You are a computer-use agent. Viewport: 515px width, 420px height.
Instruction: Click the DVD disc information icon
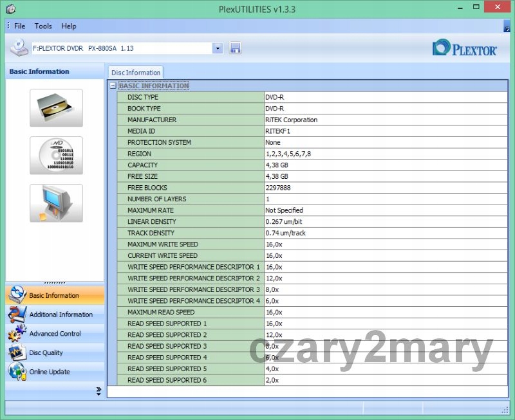tap(56, 155)
